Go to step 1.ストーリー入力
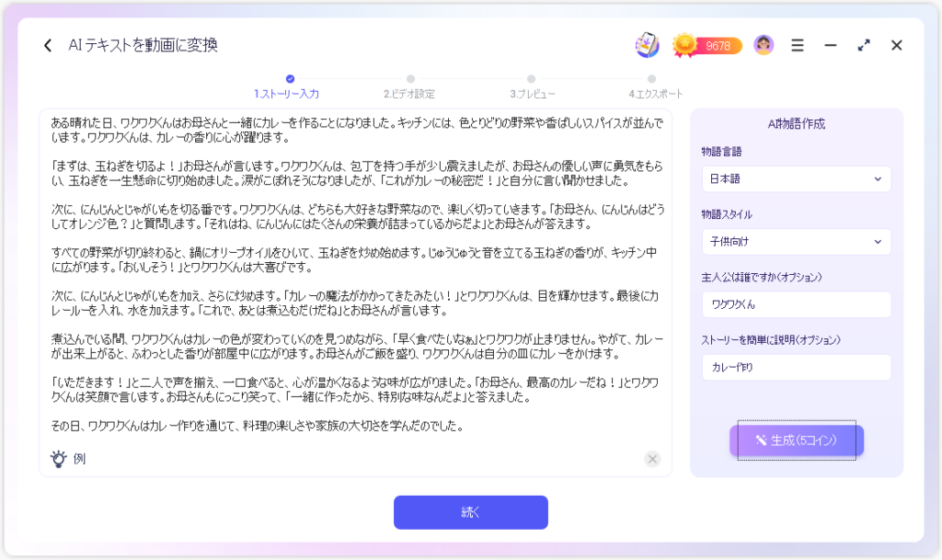The height and width of the screenshot is (560, 942). [x=286, y=94]
